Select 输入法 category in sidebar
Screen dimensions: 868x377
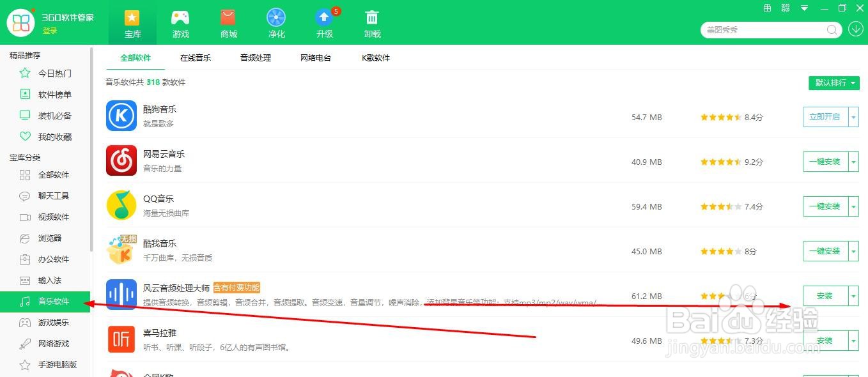coord(45,281)
